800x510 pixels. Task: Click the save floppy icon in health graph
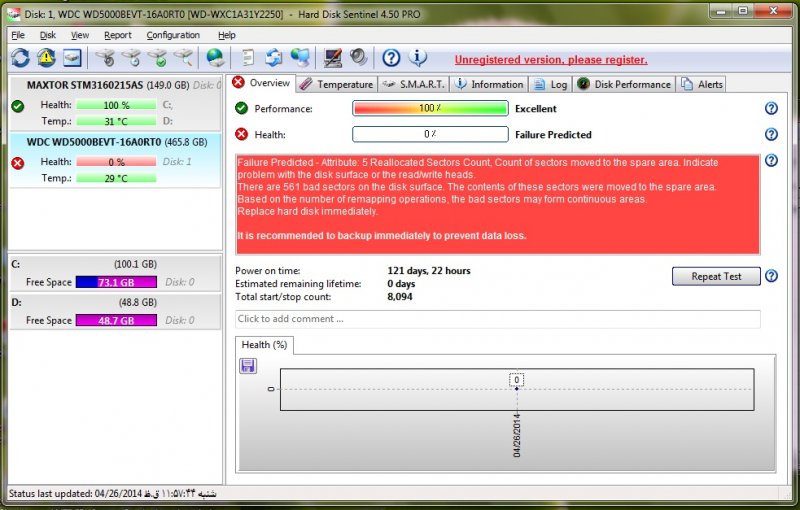[248, 366]
